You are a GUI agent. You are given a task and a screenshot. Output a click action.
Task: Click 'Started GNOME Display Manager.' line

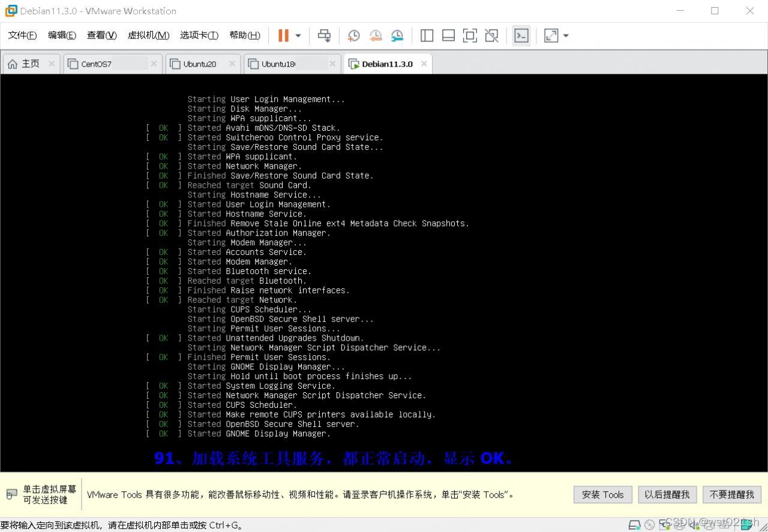(259, 434)
